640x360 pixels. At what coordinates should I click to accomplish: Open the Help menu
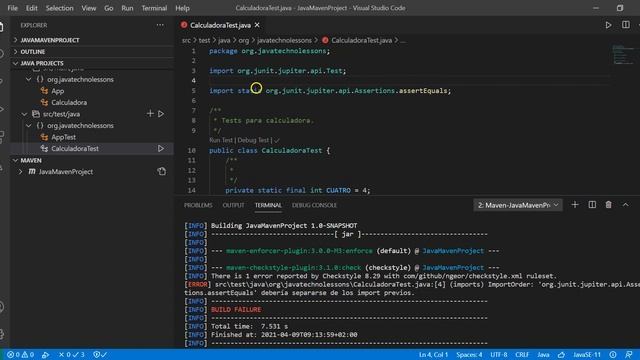[182, 8]
